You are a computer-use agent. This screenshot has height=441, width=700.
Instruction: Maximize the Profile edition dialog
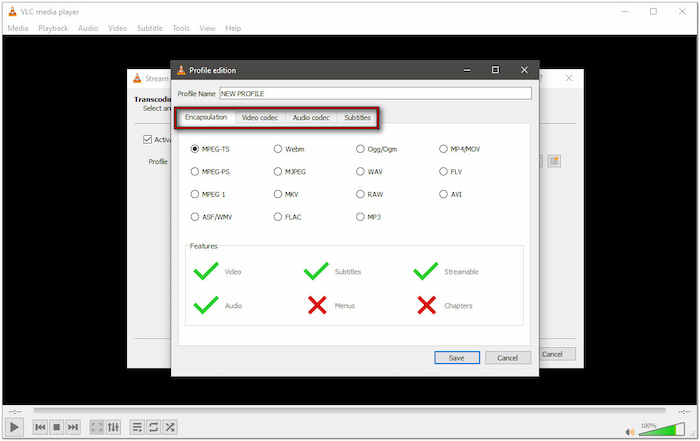click(x=495, y=70)
